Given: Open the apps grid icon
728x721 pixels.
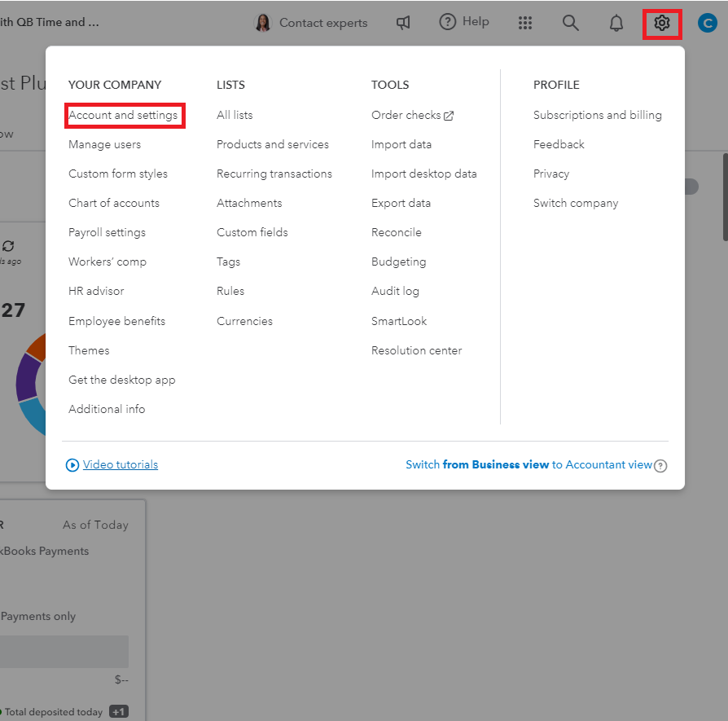Looking at the screenshot, I should 525,23.
